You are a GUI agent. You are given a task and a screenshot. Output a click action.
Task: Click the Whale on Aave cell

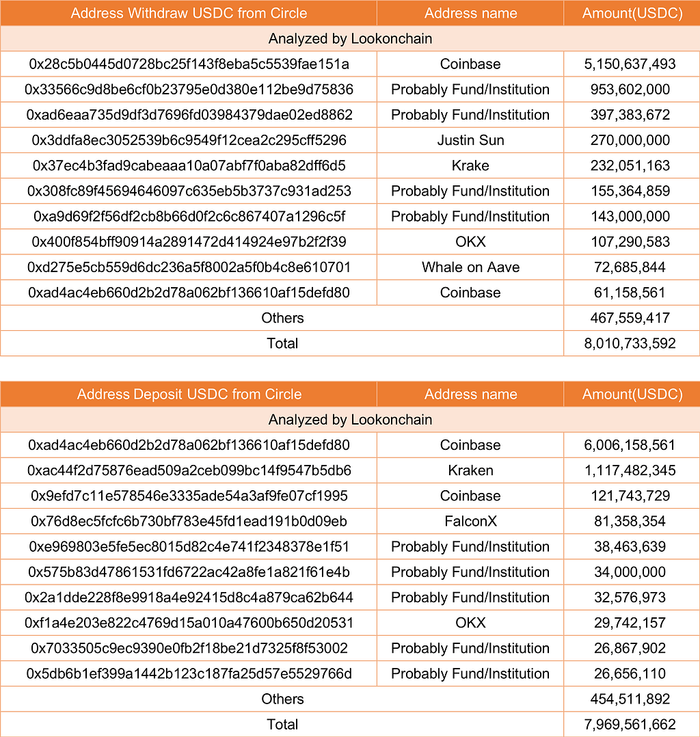pyautogui.click(x=470, y=267)
